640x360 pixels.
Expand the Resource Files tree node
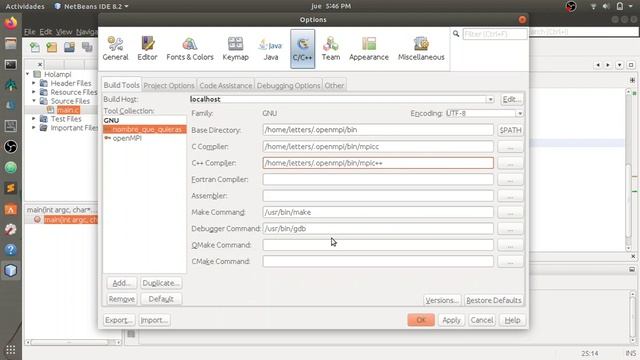[34, 92]
